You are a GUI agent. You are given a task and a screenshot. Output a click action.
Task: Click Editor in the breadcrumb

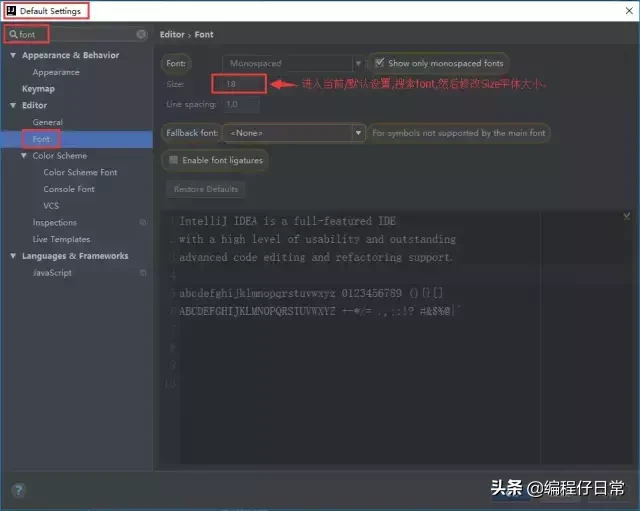tap(172, 34)
